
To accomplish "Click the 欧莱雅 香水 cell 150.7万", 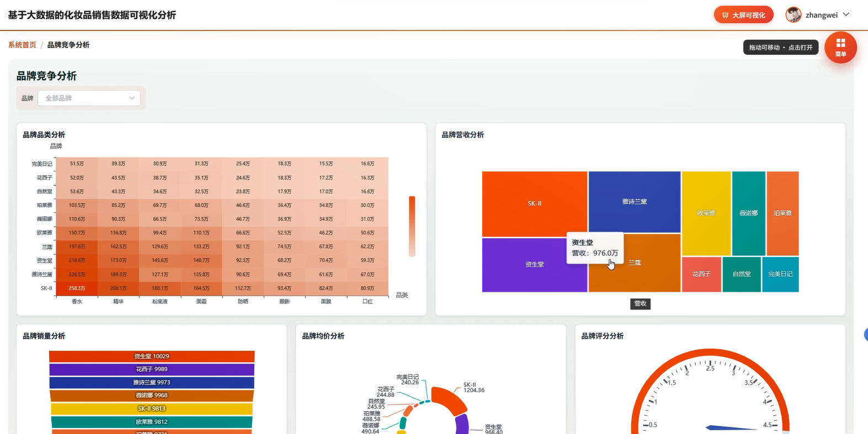I will 77,233.
